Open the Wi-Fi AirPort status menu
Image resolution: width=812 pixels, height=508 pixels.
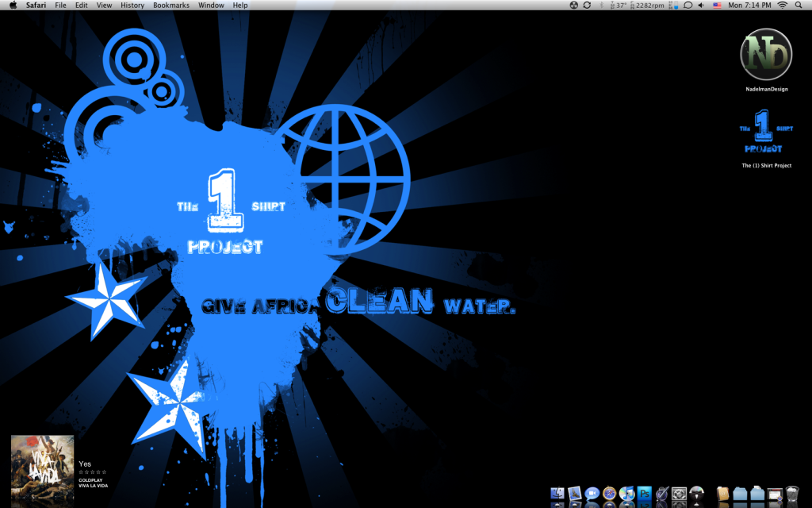(783, 6)
